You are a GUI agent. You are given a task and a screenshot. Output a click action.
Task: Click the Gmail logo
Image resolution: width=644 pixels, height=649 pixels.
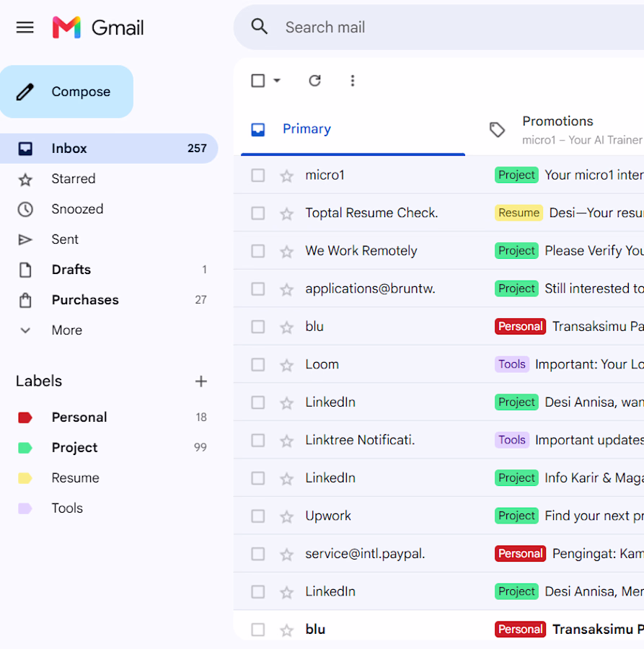(98, 27)
